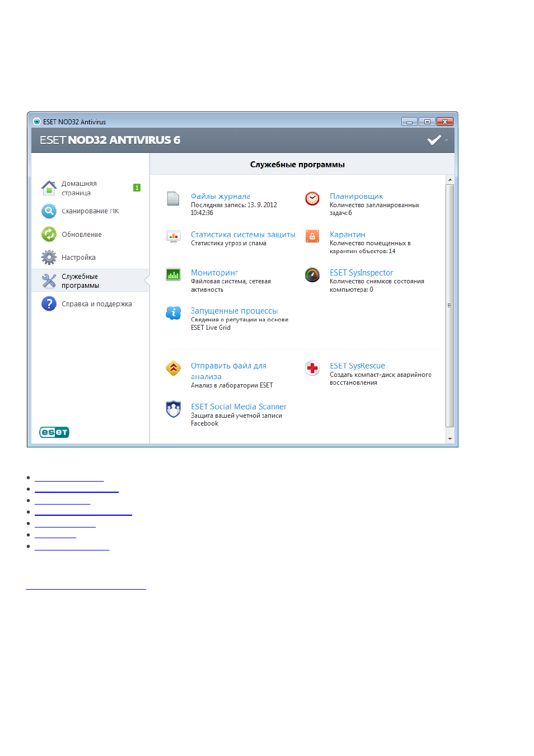Open the ESET SysRescue link
The width and height of the screenshot is (534, 756).
(x=357, y=366)
